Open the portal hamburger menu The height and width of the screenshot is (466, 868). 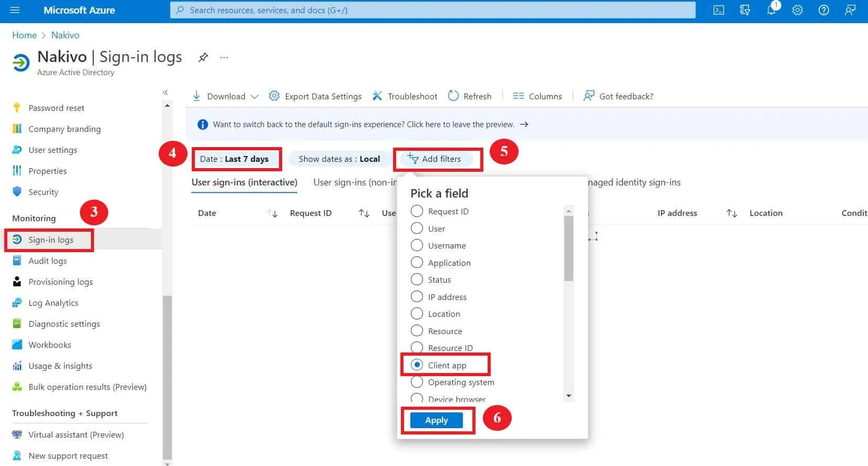15,10
